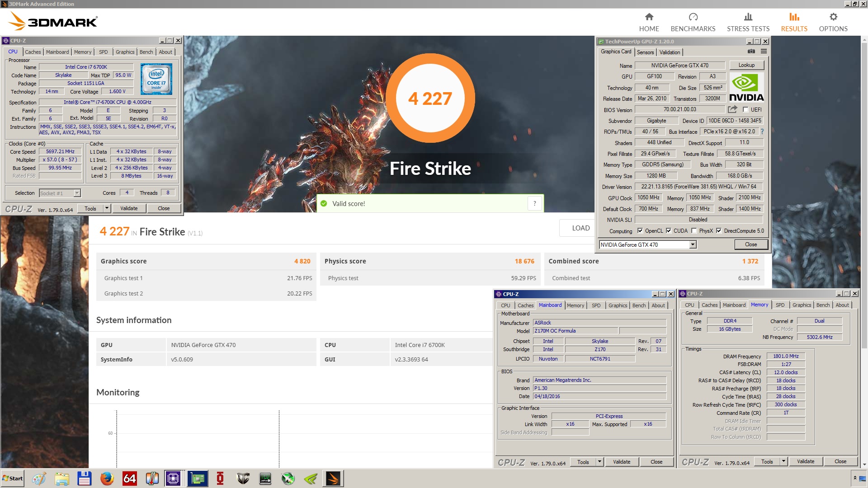Switch to GPU-Z taskbar icon

(x=198, y=479)
